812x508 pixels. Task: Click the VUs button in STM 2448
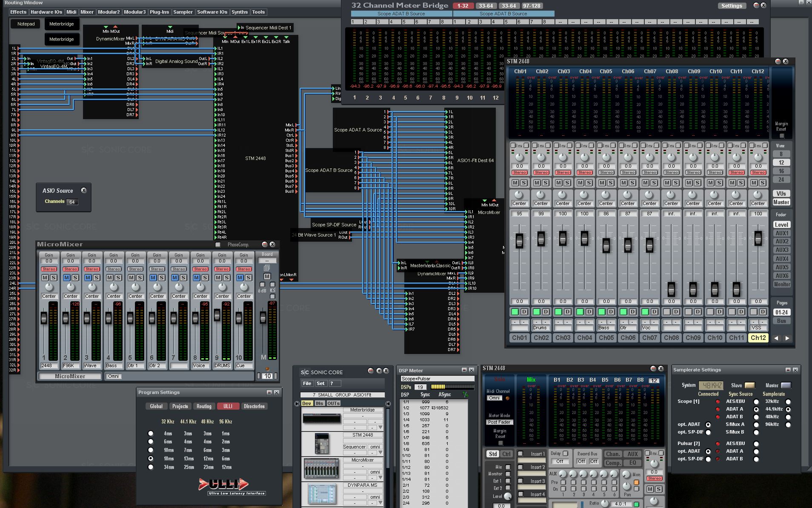point(781,194)
